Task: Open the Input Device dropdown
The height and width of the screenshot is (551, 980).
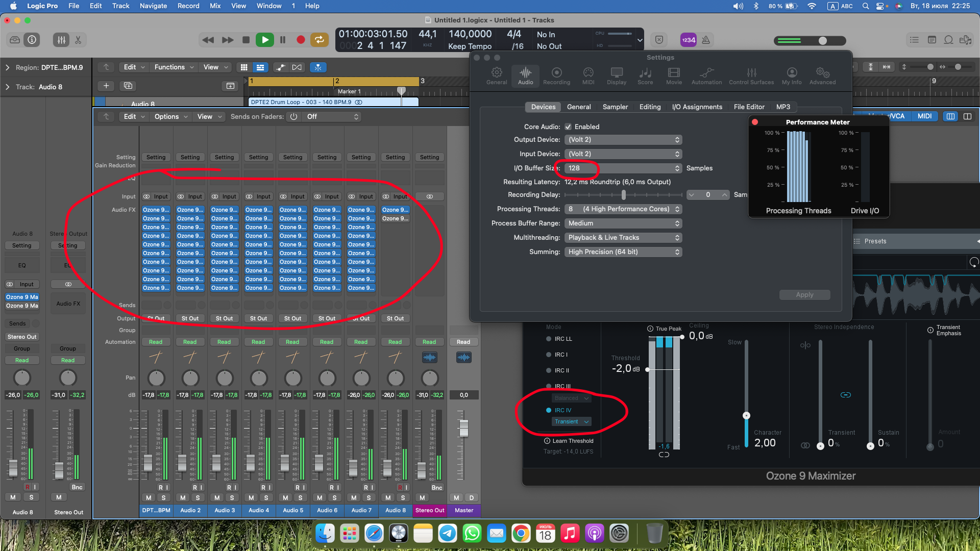Action: coord(623,154)
